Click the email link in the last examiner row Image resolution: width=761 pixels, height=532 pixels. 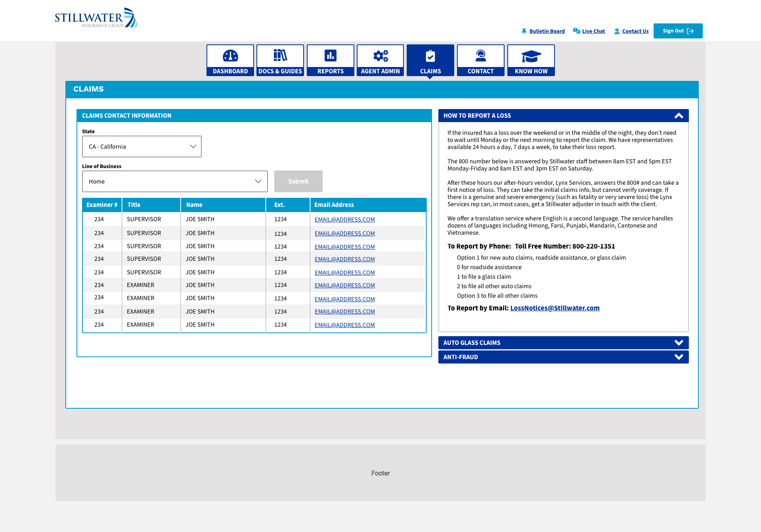pyautogui.click(x=345, y=325)
